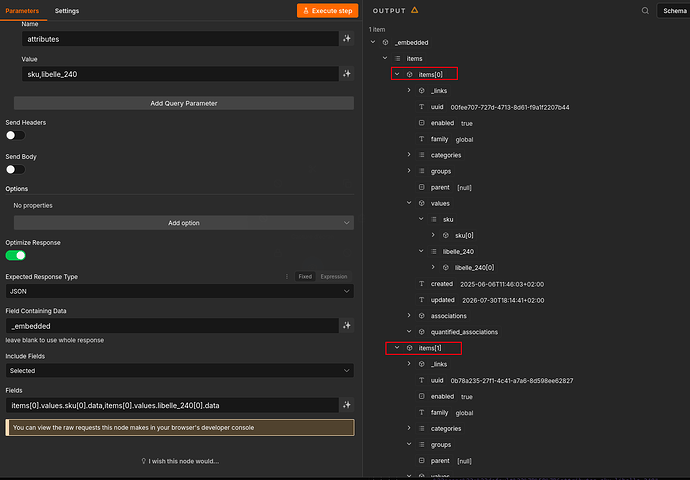Toggle the Send Body switch

coord(15,169)
